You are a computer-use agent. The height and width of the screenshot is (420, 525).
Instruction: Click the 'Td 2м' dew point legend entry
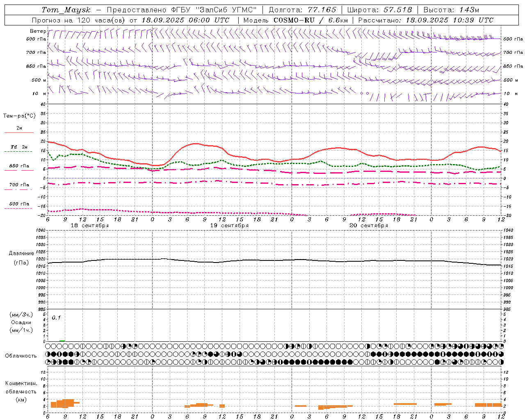19,147
